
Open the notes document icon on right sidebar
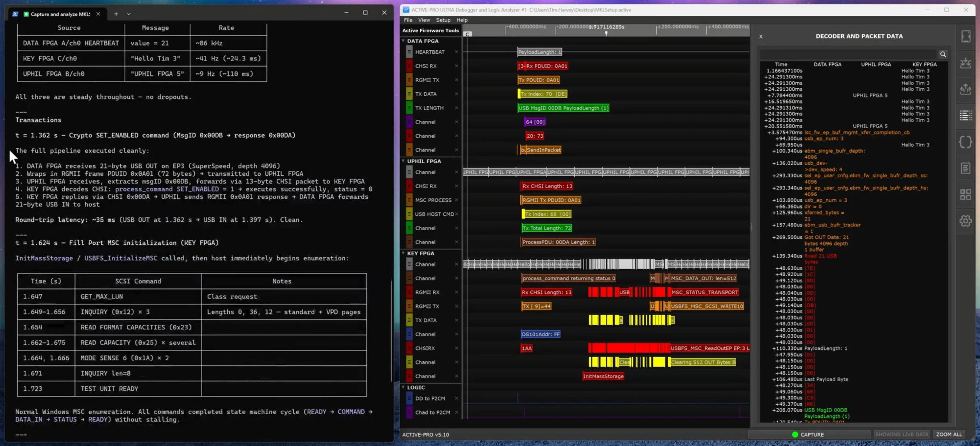click(x=965, y=168)
